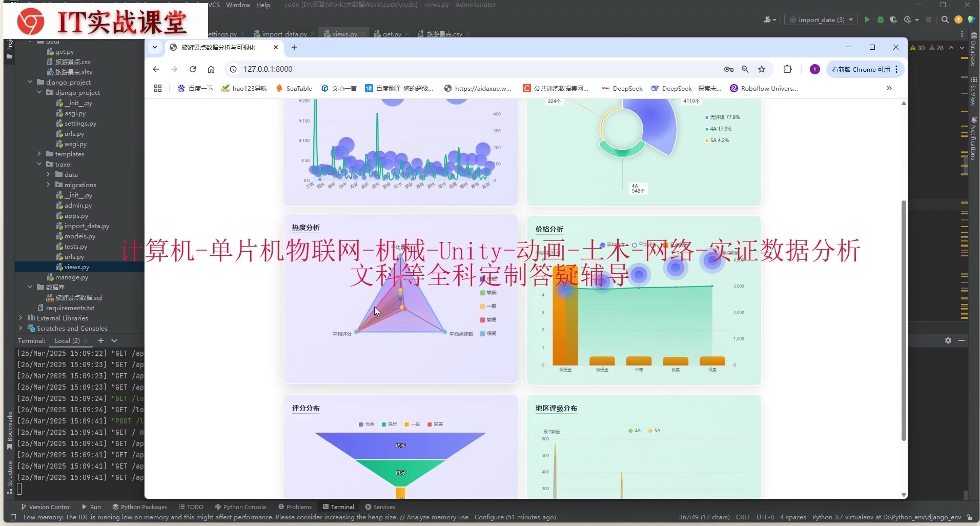980x526 pixels.
Task: Toggle 优秀 funnel legend entry
Action: point(366,424)
